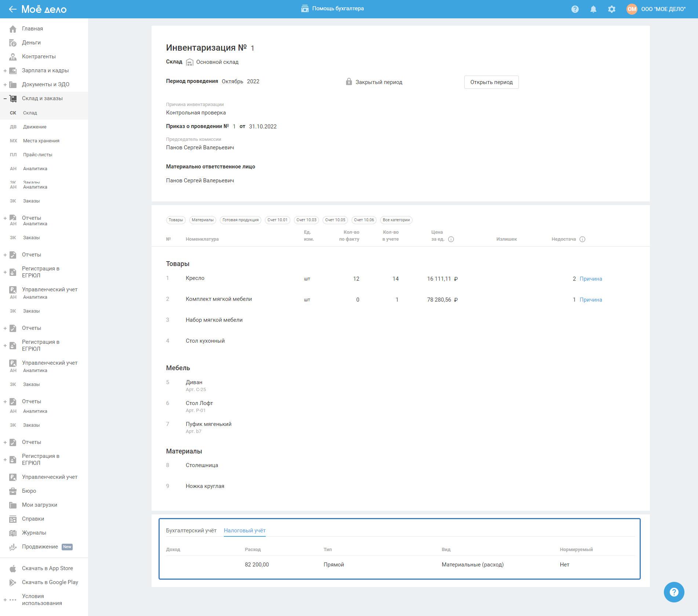Viewport: 698px width, 616px height.
Task: Open notifications bell icon
Action: coord(593,9)
